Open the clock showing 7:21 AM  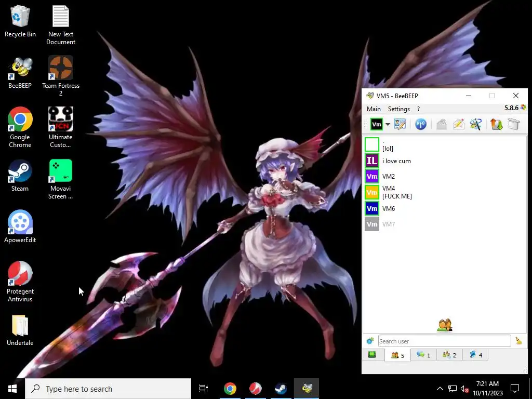point(488,389)
